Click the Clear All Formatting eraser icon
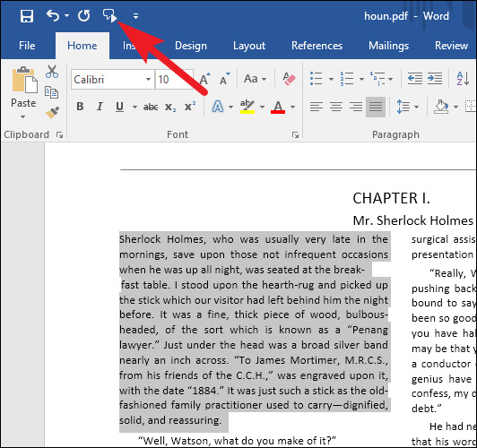The width and height of the screenshot is (477, 448). pyautogui.click(x=289, y=79)
